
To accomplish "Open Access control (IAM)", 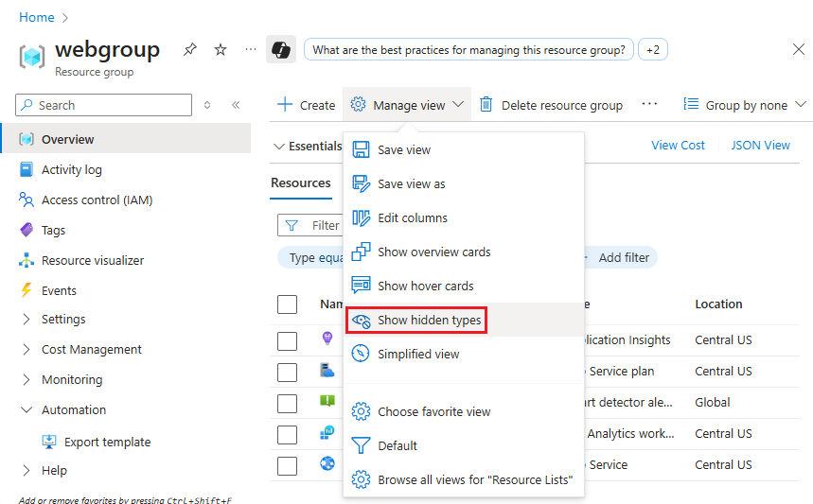I will point(97,200).
